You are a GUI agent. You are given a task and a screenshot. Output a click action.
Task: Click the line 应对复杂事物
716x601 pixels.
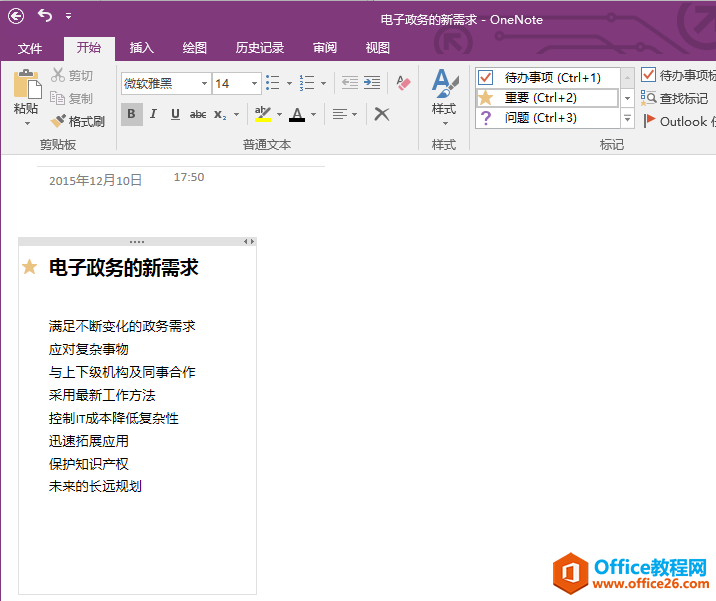(89, 349)
